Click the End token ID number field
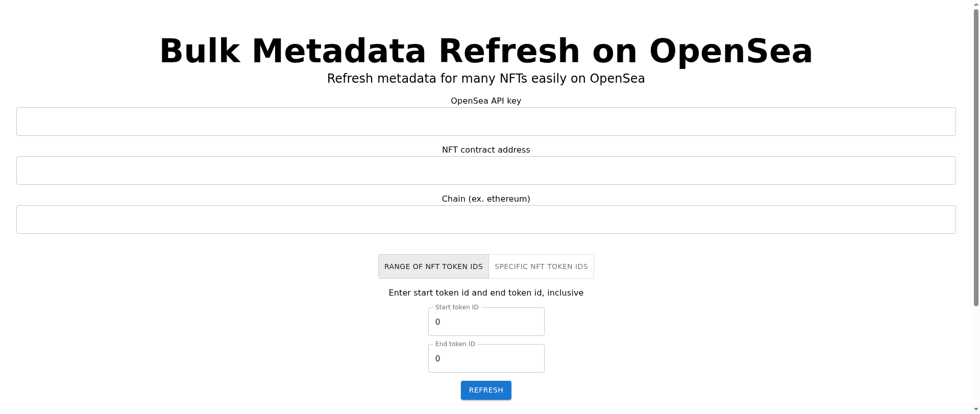 486,359
